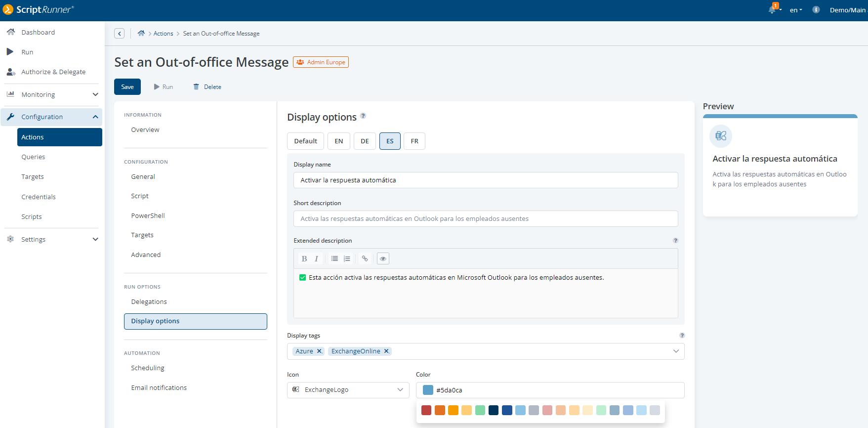868x428 pixels.
Task: Click the Dashboard home icon in sidebar
Action: coord(10,32)
